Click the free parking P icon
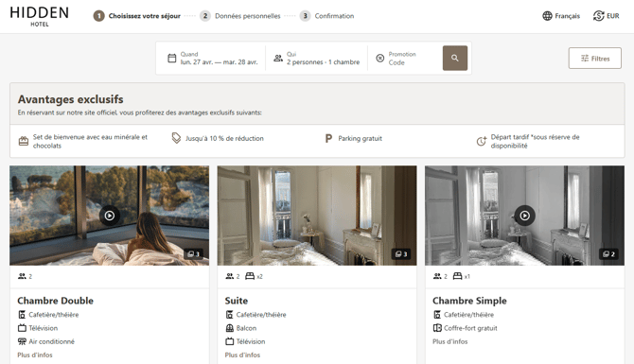 coord(328,139)
